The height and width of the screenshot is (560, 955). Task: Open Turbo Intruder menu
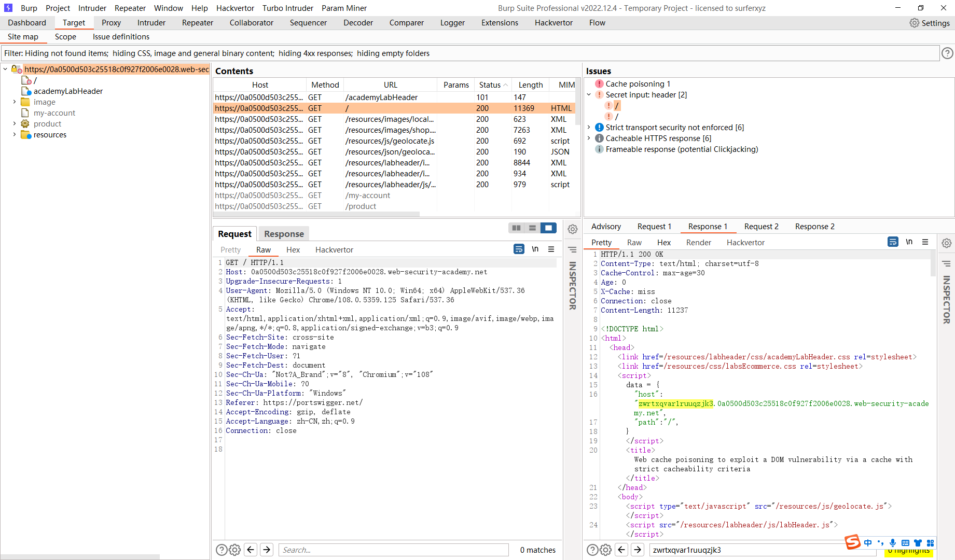(288, 8)
